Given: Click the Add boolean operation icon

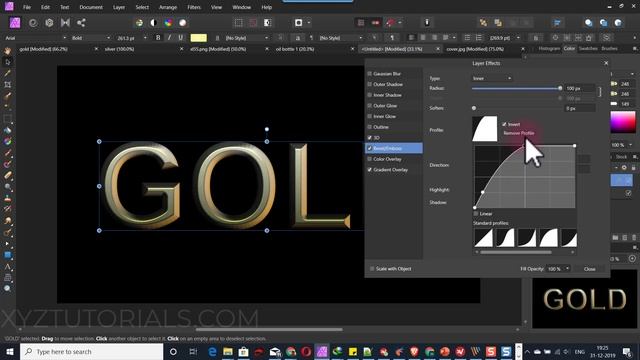Looking at the screenshot, I should click(588, 23).
